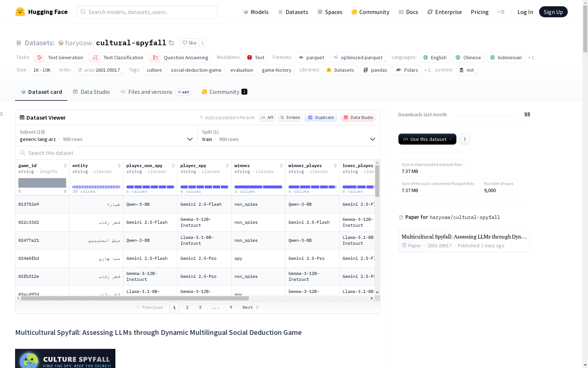Switch to the Data Studio tab
Image resolution: width=588 pixels, height=368 pixels.
point(91,92)
